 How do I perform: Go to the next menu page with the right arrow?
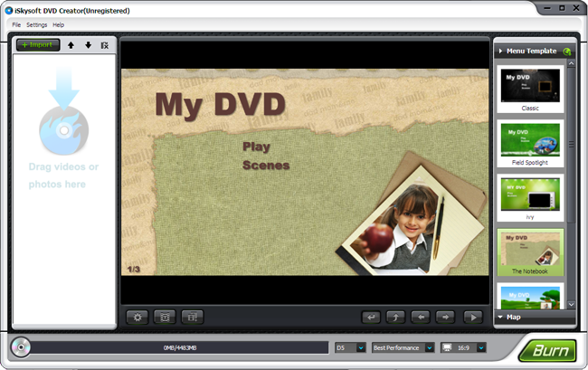pos(446,317)
